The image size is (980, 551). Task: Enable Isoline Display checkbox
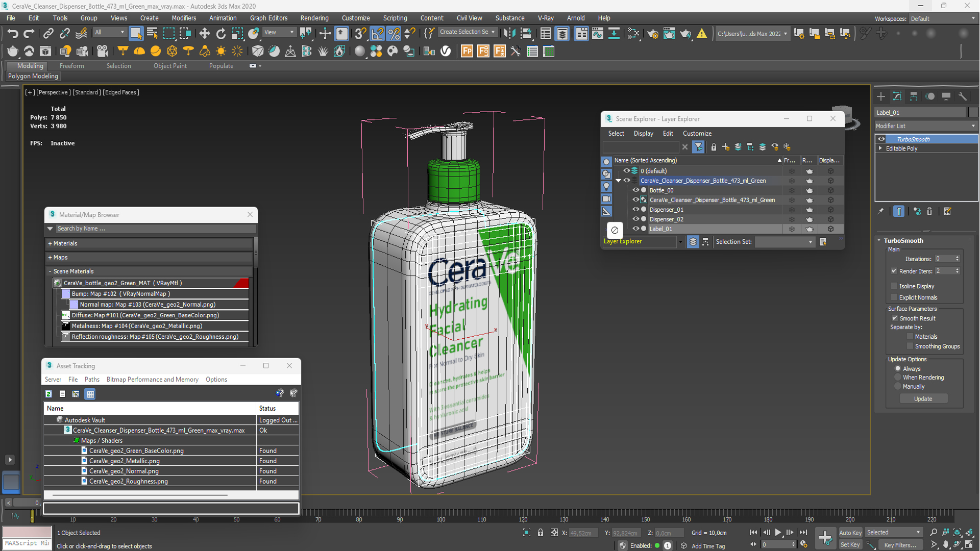point(894,286)
